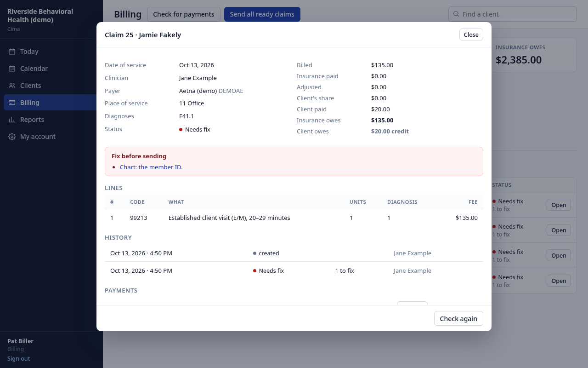Focus the Find a client search field

pos(513,14)
